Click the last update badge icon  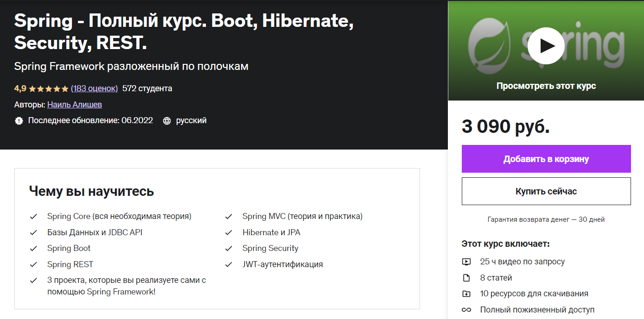pos(19,121)
